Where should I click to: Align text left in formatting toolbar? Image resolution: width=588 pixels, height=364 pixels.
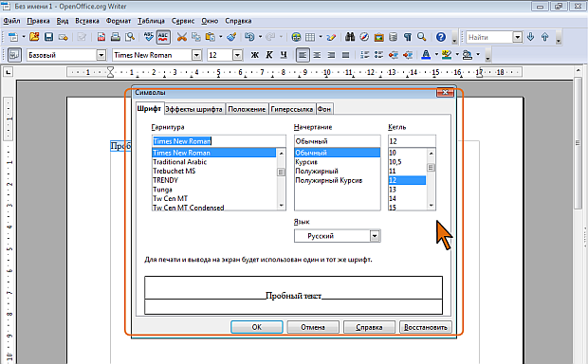pyautogui.click(x=303, y=55)
